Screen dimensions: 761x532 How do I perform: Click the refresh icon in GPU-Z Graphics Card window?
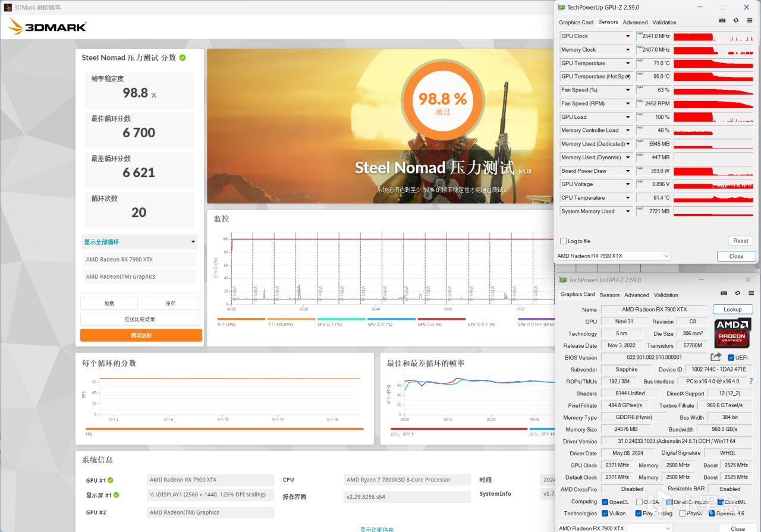tap(737, 293)
